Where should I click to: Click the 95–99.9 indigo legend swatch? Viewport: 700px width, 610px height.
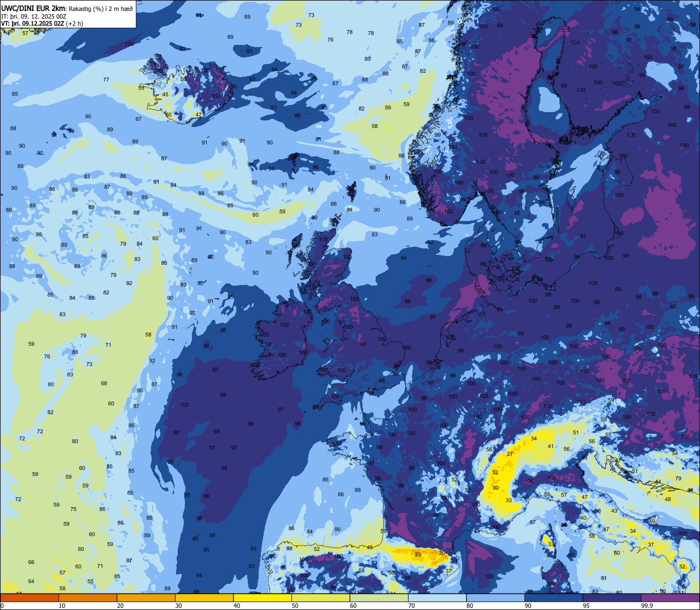point(612,597)
